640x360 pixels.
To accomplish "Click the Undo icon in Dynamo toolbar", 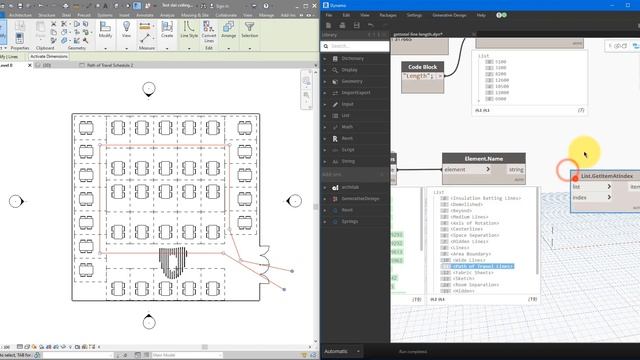I will coord(371,25).
